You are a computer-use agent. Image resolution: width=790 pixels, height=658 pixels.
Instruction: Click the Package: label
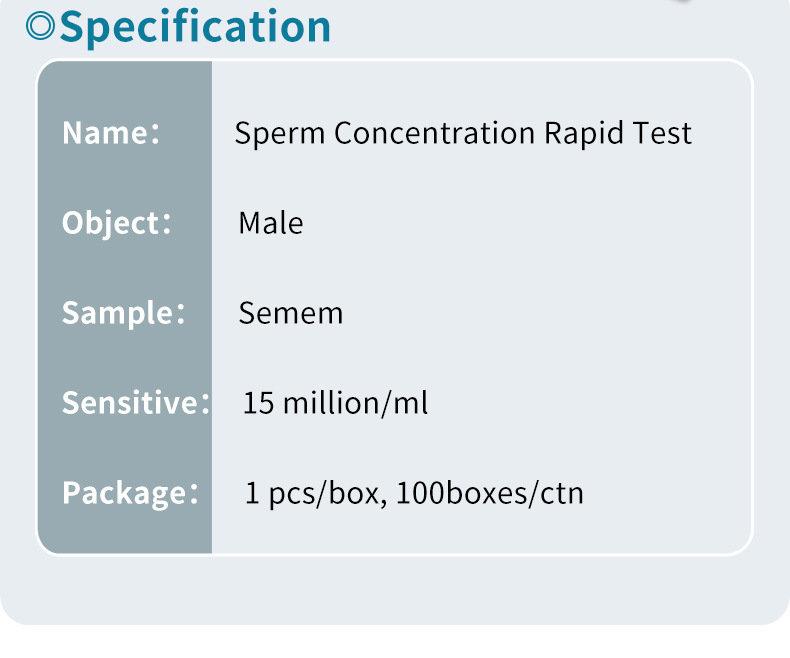click(130, 493)
